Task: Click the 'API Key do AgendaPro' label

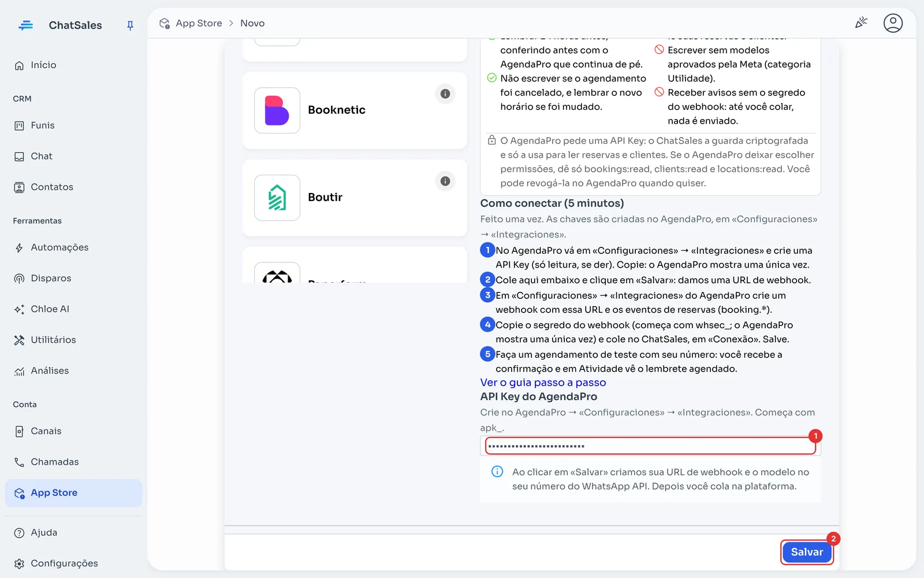Action: pos(539,397)
